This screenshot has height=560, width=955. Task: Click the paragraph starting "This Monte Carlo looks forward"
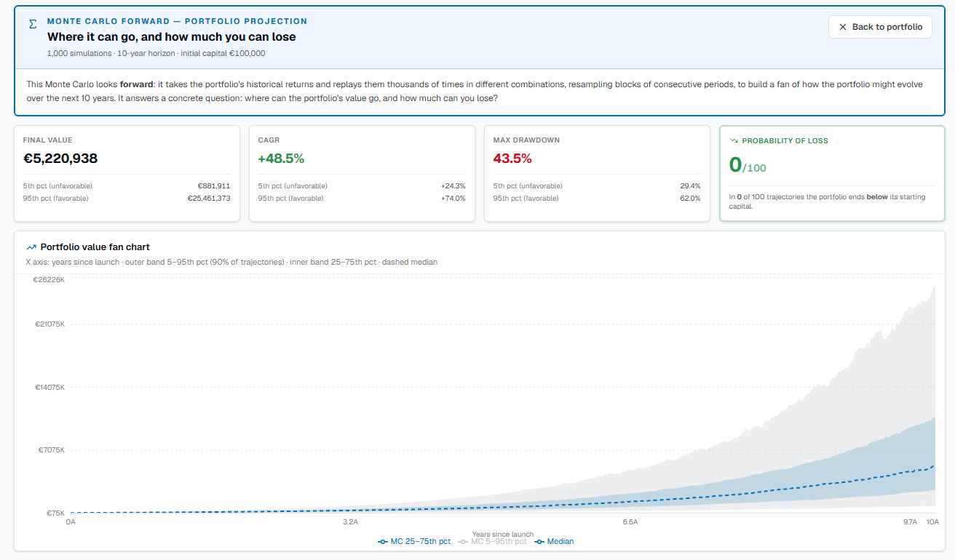click(475, 92)
